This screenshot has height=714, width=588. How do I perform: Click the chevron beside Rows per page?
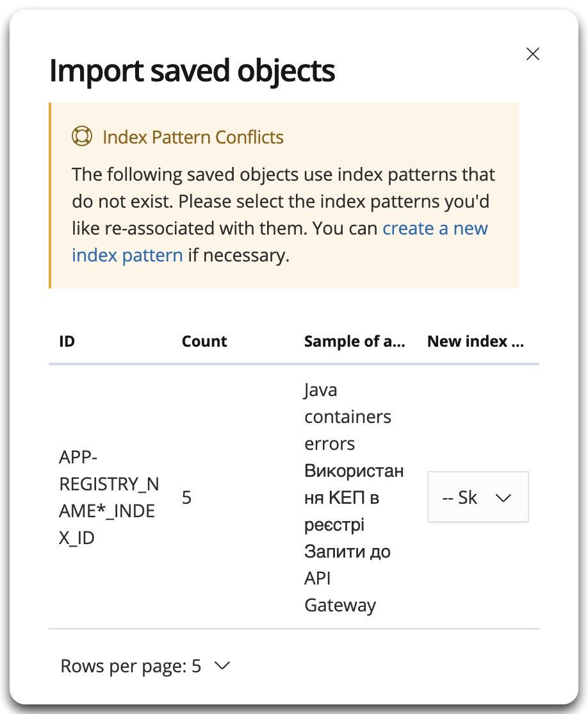(222, 667)
